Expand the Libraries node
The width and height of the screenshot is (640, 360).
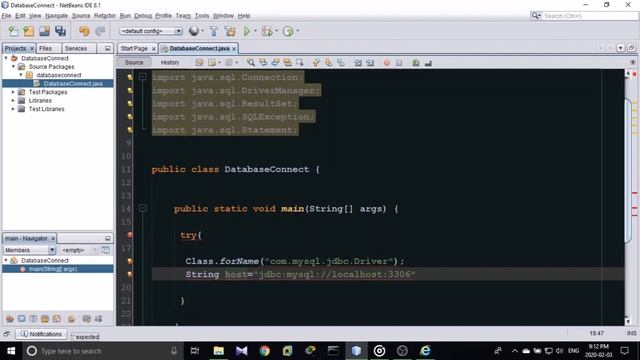13,100
